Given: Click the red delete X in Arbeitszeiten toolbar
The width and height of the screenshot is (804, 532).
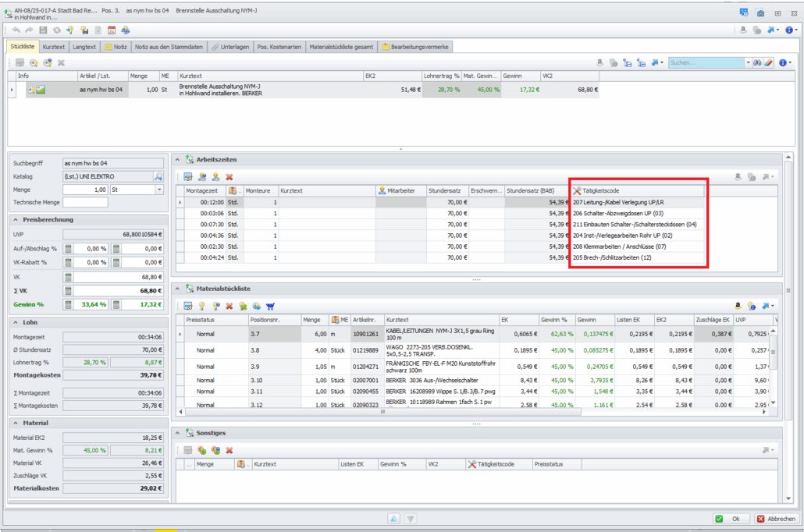Looking at the screenshot, I should pos(229,177).
